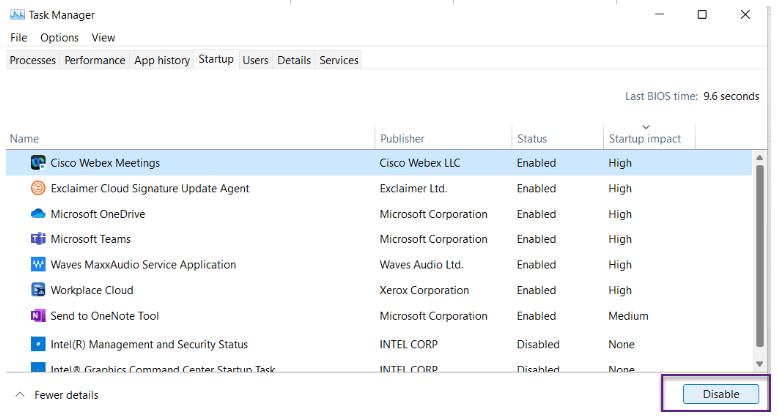Click the scrollbar down arrow

759,364
